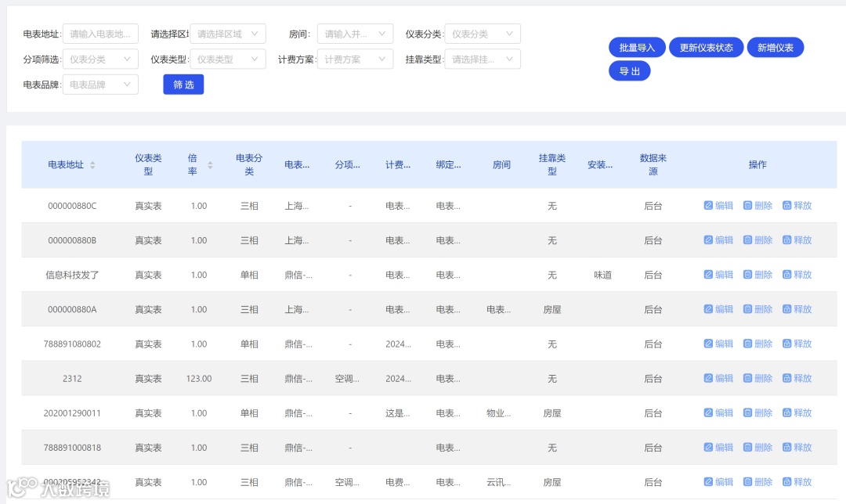This screenshot has width=846, height=504.
Task: Click 电费... billing cell in last row
Action: click(398, 482)
